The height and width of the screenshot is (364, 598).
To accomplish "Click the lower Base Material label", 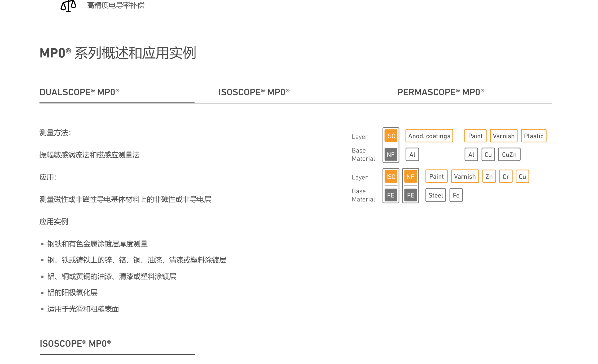I will pos(363,195).
